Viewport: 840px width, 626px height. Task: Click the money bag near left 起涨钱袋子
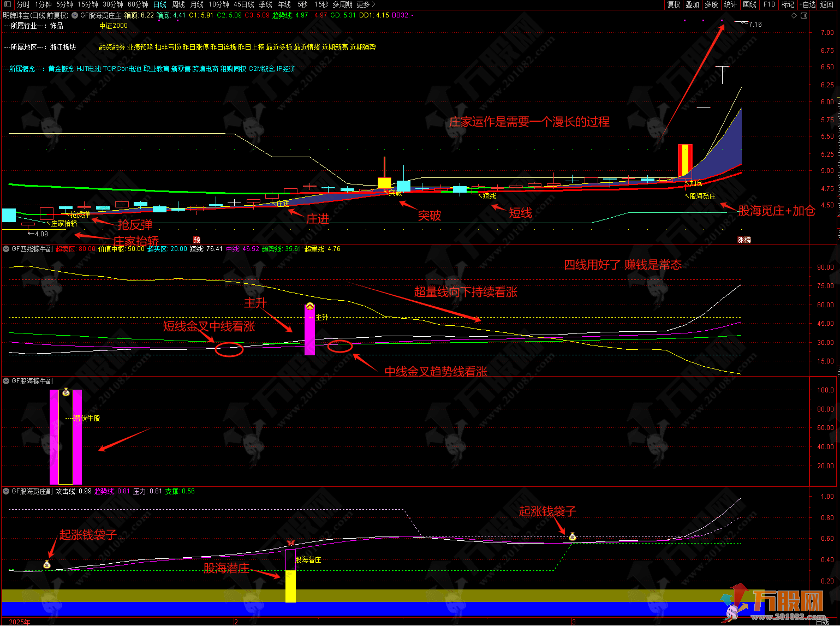pos(47,564)
